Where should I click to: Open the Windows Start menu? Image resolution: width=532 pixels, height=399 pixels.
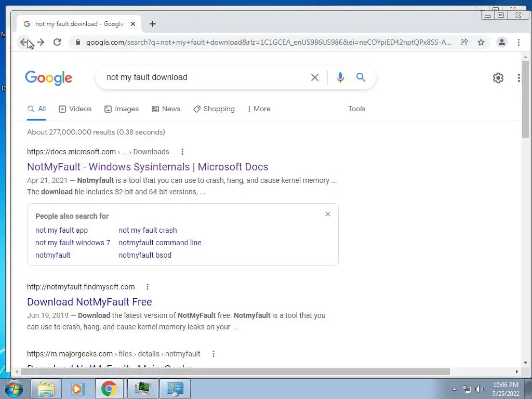coord(13,389)
